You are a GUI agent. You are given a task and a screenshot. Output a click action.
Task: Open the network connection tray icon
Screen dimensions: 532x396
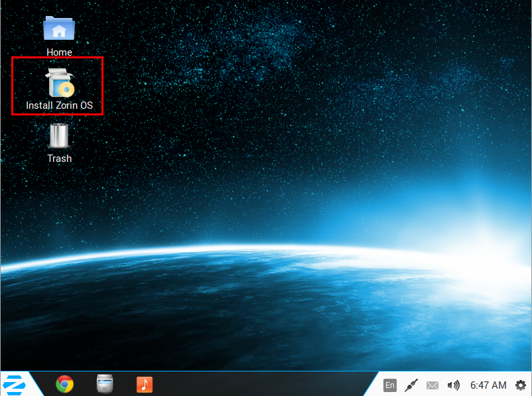coord(411,385)
